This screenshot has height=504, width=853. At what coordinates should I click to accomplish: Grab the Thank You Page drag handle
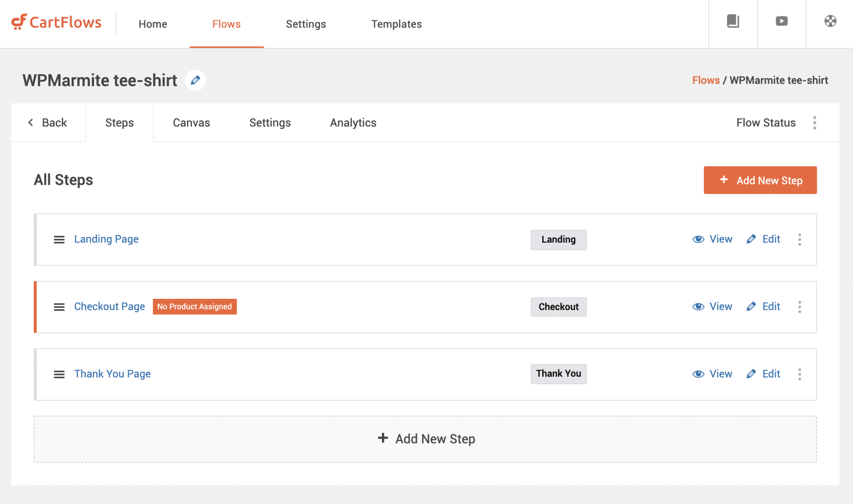click(x=59, y=375)
